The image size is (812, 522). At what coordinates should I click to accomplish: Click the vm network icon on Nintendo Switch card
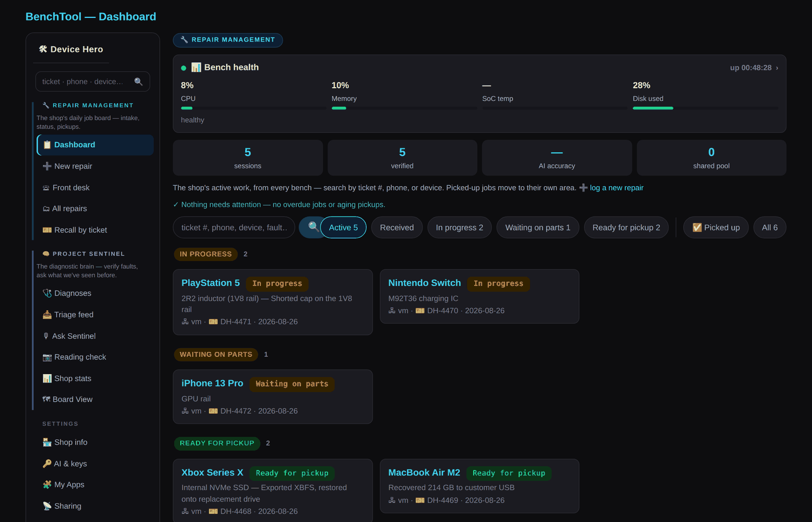coord(392,311)
